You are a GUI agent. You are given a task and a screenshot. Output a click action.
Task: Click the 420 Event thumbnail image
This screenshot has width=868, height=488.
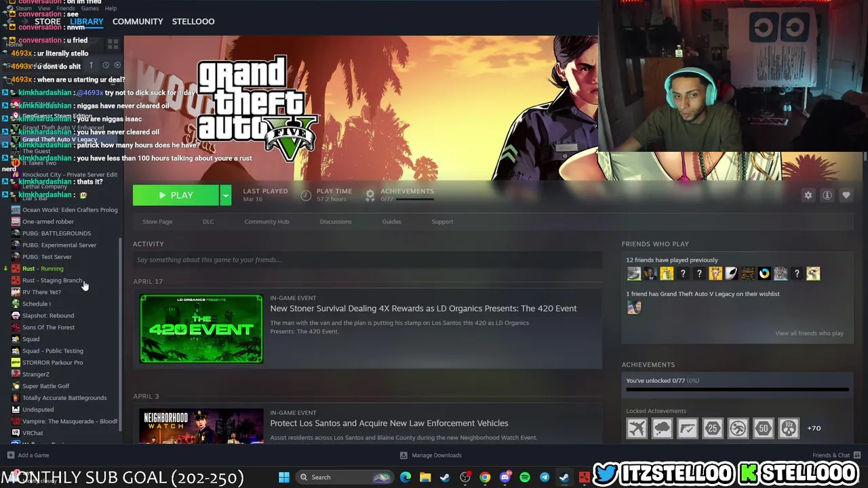click(201, 329)
